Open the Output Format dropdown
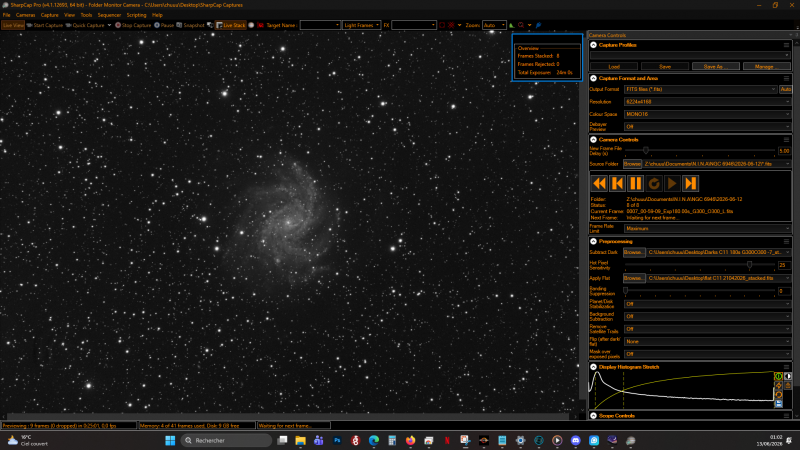Viewport: 800px width, 450px height. tap(701, 89)
